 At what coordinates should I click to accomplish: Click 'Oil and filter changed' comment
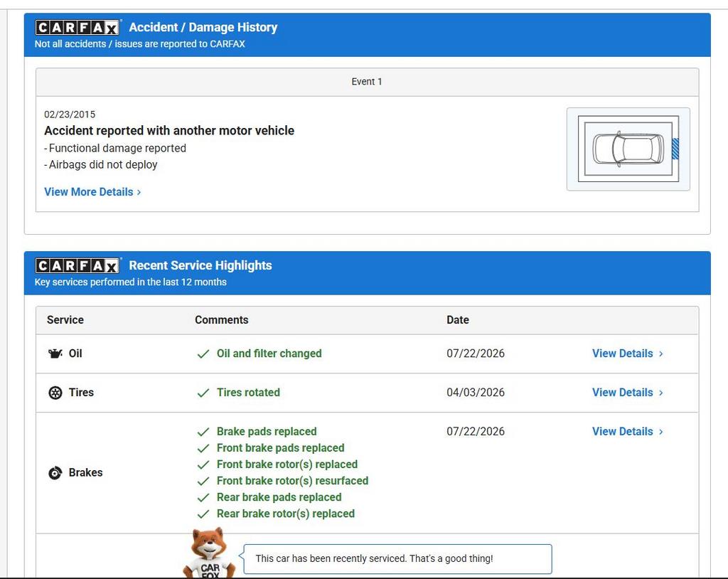pyautogui.click(x=269, y=354)
